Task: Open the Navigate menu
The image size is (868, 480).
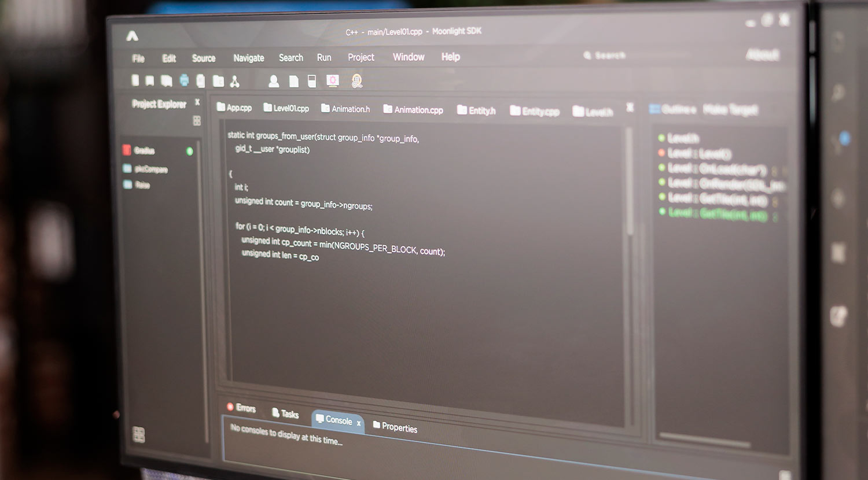Action: tap(248, 58)
